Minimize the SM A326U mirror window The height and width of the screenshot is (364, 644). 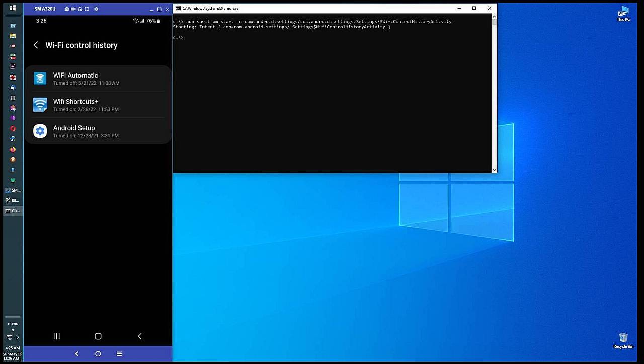(x=152, y=9)
